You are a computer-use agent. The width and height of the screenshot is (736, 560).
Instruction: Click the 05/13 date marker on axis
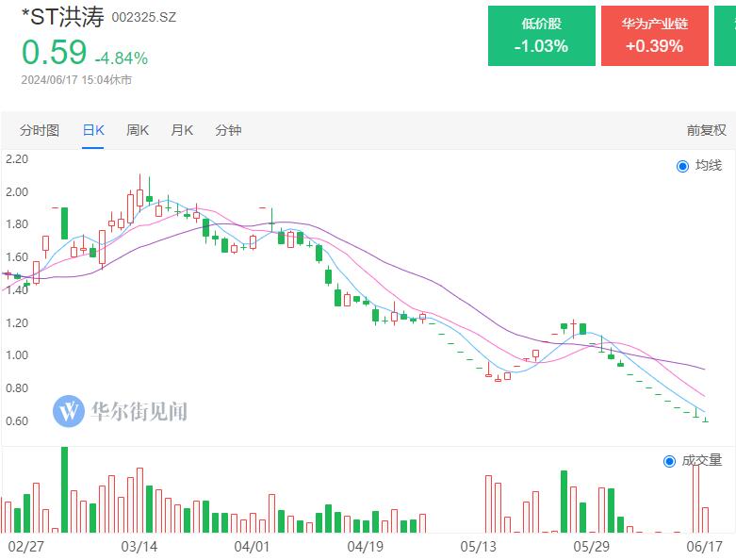click(479, 547)
